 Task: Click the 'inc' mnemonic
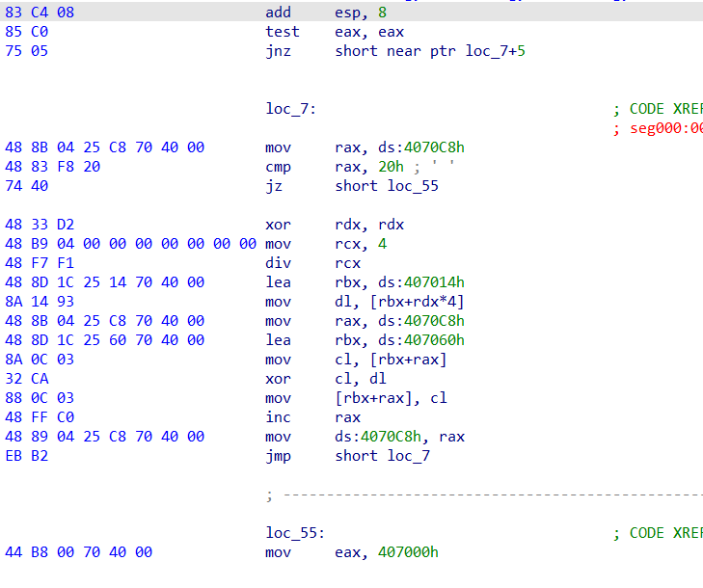[x=278, y=417]
